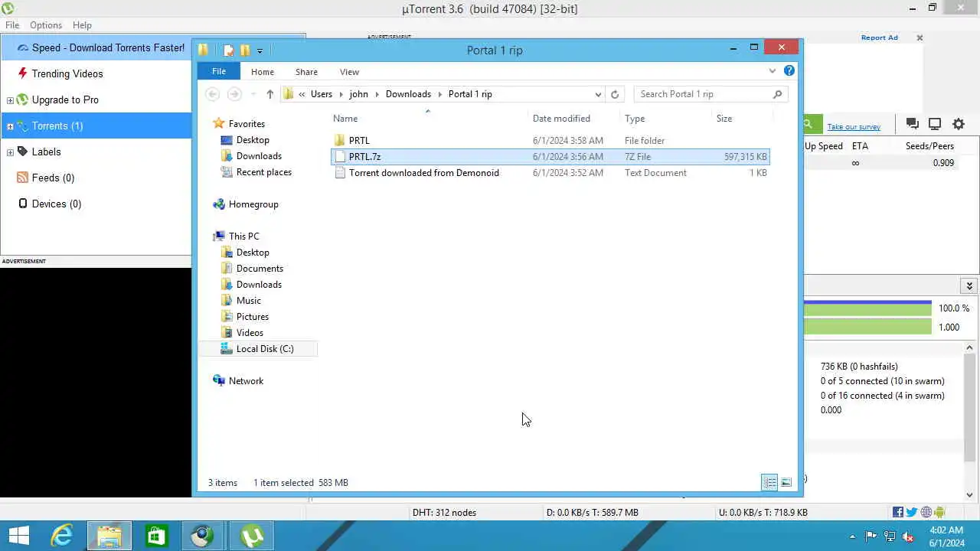Sort files by the Date modified column
This screenshot has width=980, height=551.
click(561, 119)
